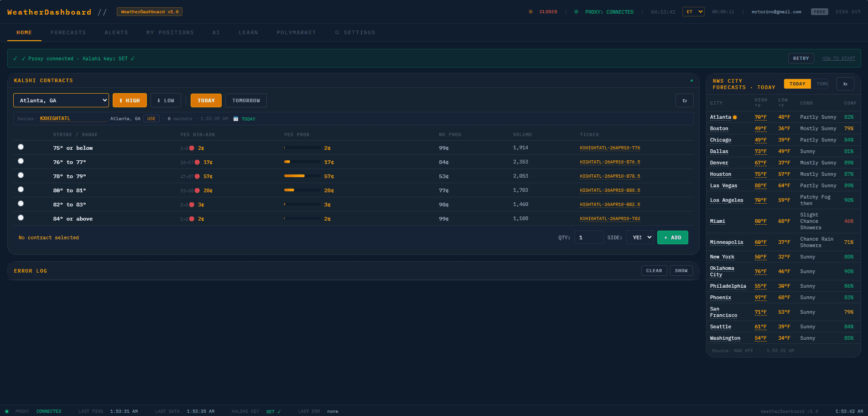Click the orange market status dot near CLOSED
Screen dimensions: 868x416
(x=530, y=12)
